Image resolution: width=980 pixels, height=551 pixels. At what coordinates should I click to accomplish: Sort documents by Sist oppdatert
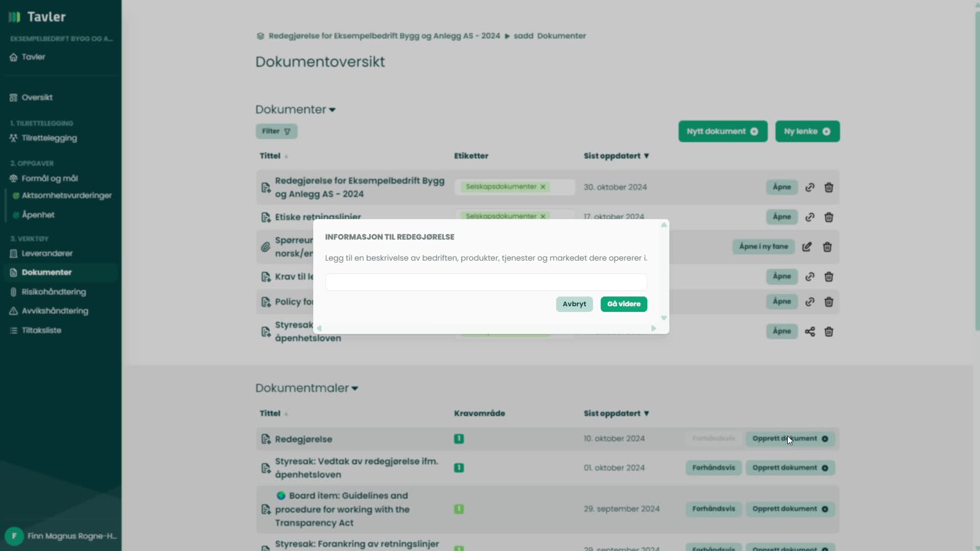click(616, 156)
